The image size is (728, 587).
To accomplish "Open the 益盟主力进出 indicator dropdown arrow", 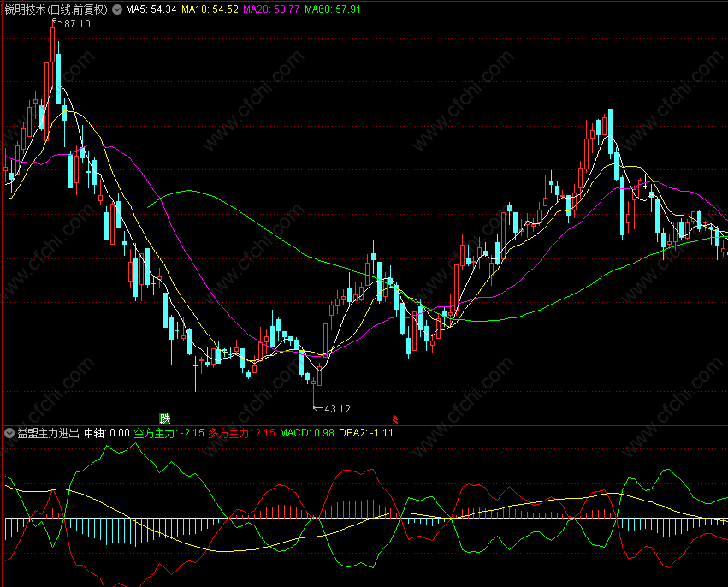I will pos(9,433).
